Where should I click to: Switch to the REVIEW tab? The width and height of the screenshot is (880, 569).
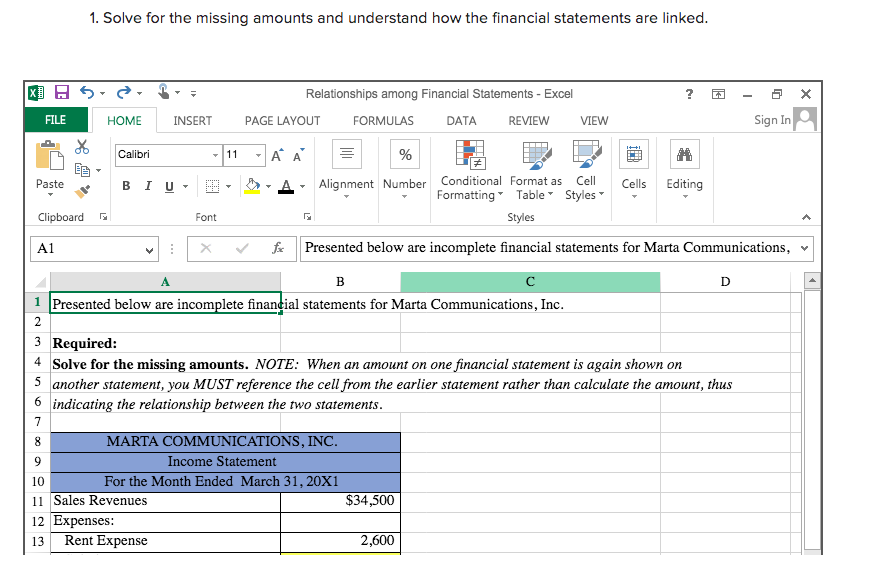(x=529, y=121)
